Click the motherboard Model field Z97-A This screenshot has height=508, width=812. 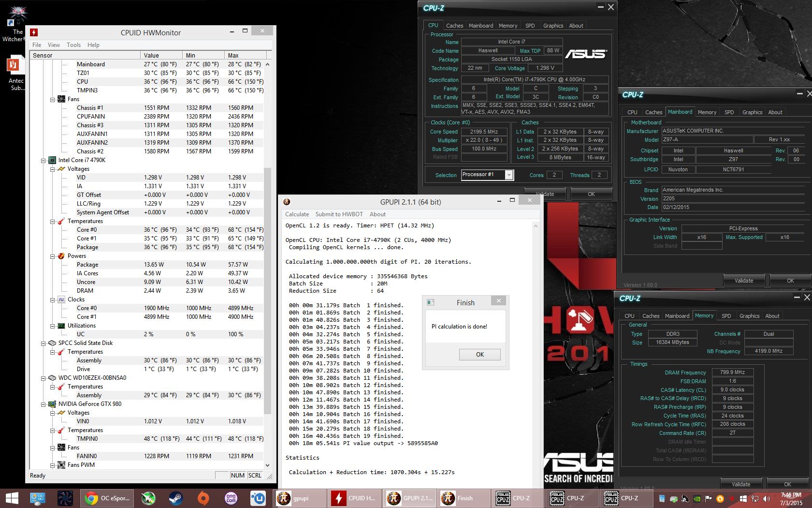(707, 139)
